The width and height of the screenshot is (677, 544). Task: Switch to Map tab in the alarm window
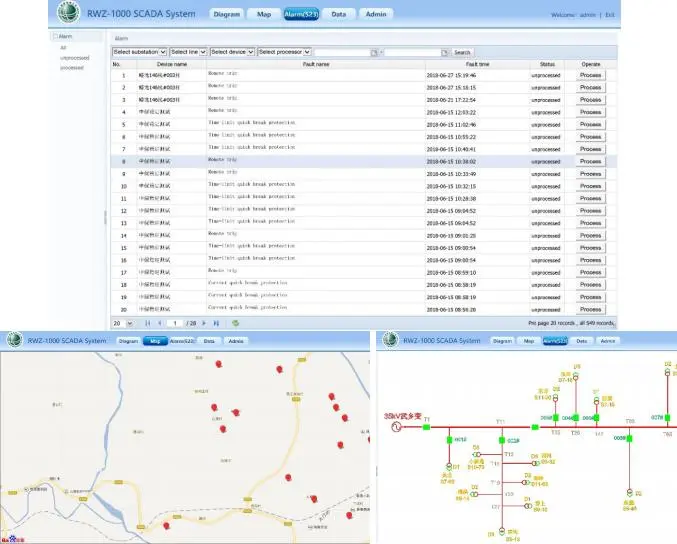264,14
